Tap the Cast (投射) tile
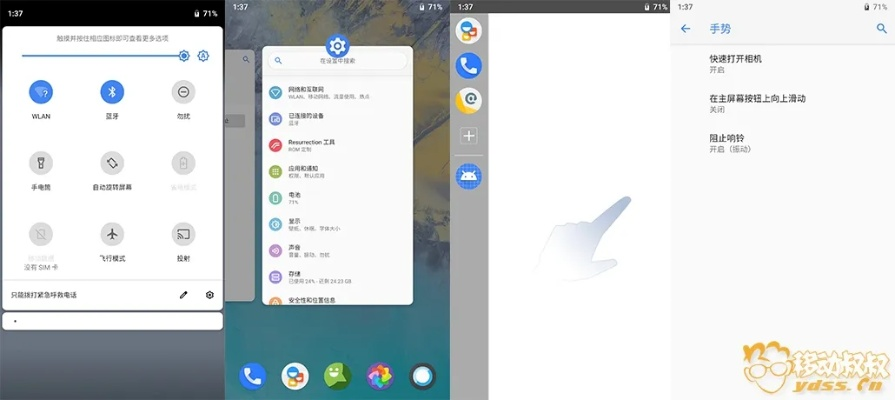This screenshot has height=400, width=895. (183, 234)
